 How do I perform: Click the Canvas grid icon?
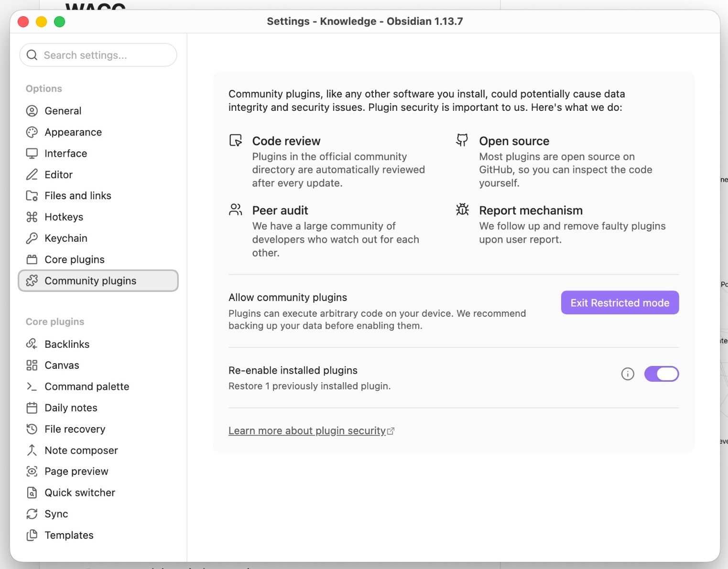point(32,365)
